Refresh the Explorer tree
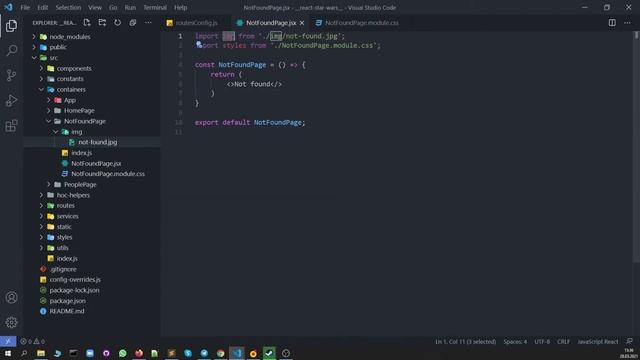The height and width of the screenshot is (360, 640). coord(118,23)
